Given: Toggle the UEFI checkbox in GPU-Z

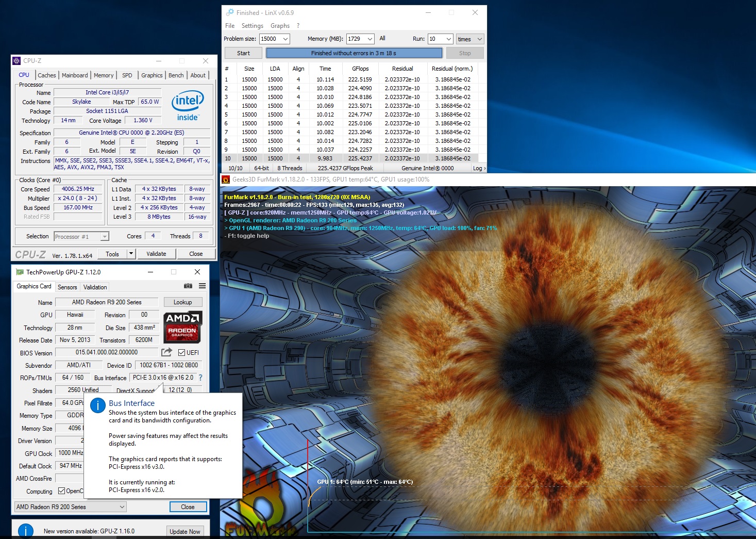Looking at the screenshot, I should pyautogui.click(x=181, y=353).
